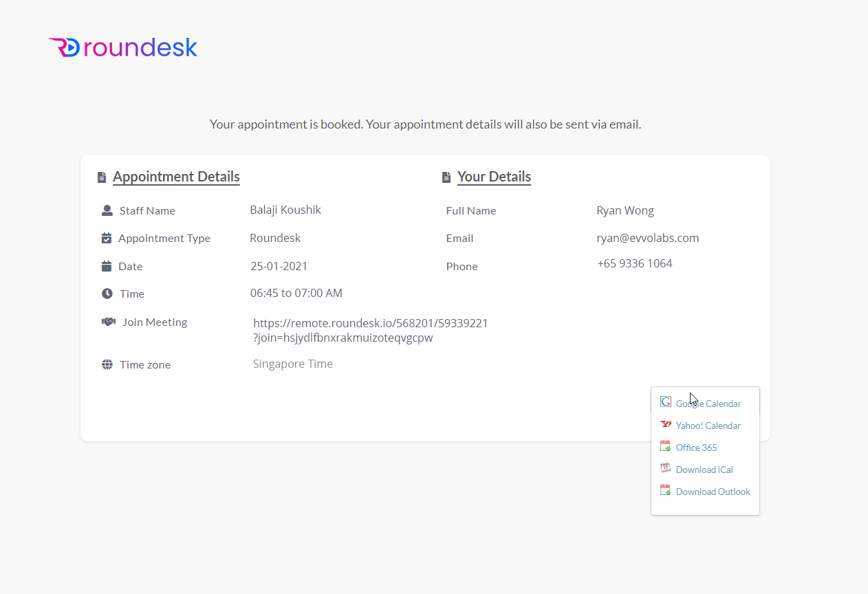
Task: Click the Your Details heading
Action: coord(494,177)
